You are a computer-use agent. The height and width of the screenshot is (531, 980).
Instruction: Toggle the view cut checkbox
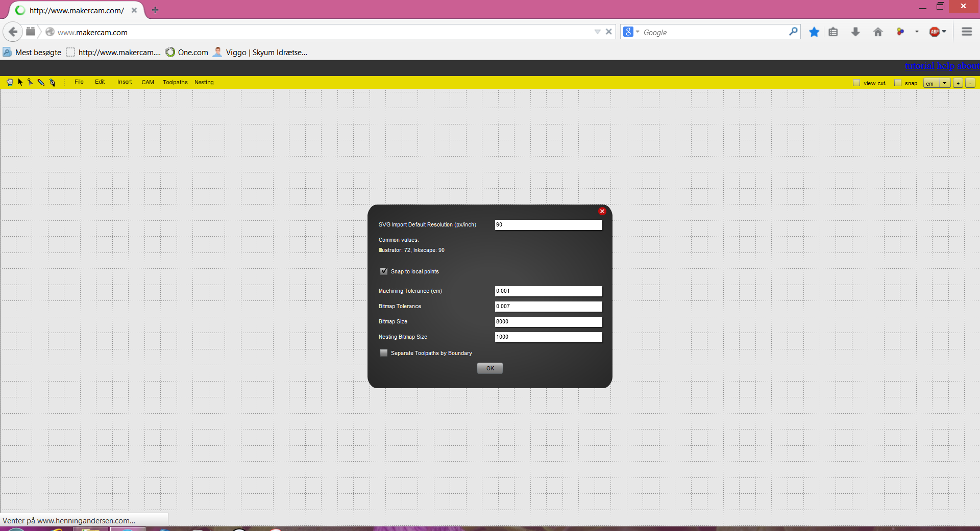click(x=856, y=83)
